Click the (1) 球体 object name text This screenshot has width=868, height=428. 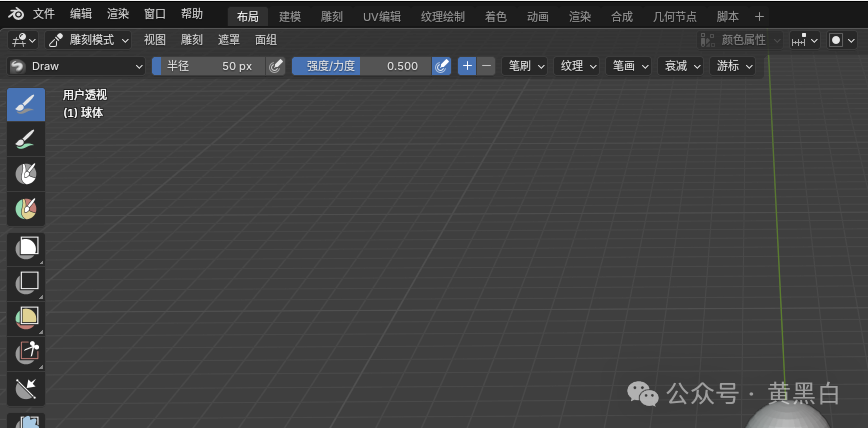coord(83,113)
